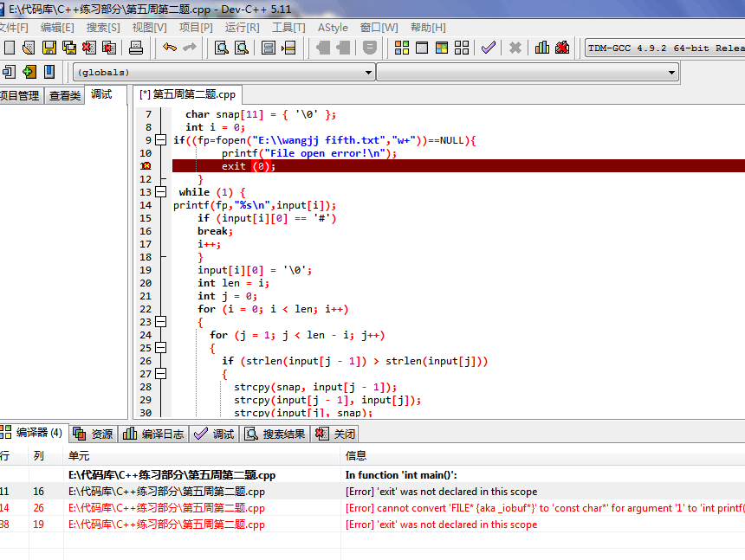
Task: Select the line 14 cannot convert FILE* error
Action: click(x=372, y=508)
